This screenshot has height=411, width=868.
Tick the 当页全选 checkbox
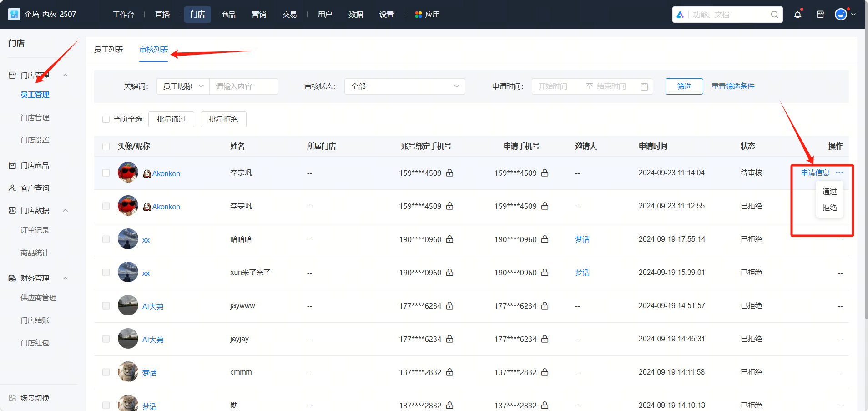pos(106,119)
